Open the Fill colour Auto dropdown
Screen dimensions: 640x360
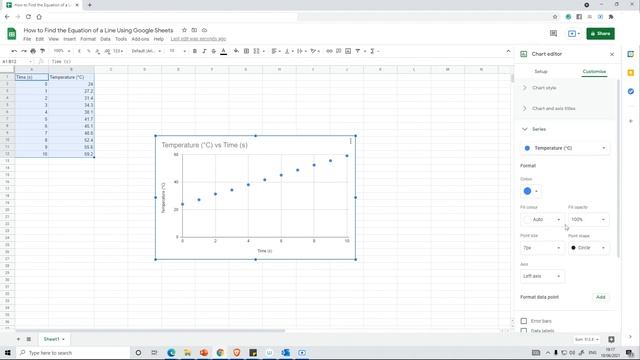542,220
